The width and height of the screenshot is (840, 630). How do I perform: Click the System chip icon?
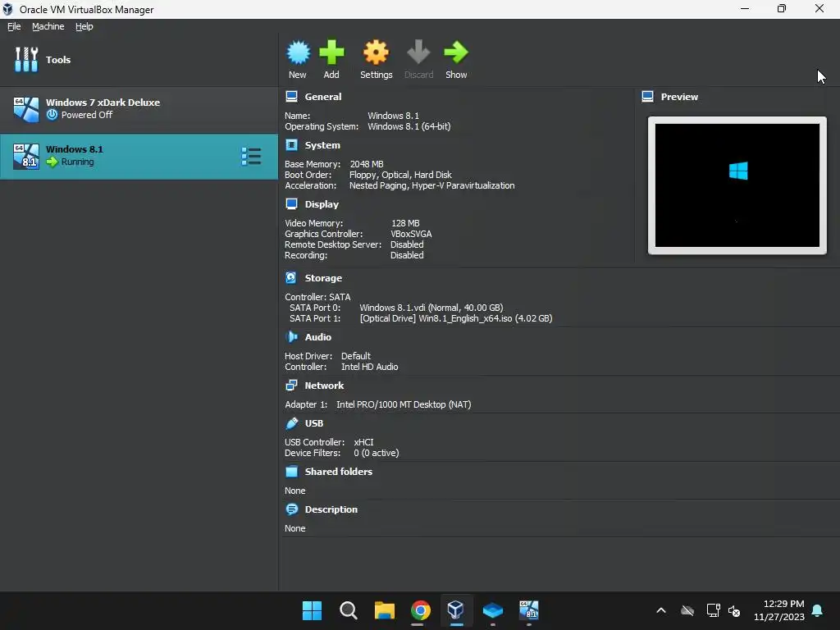(291, 144)
